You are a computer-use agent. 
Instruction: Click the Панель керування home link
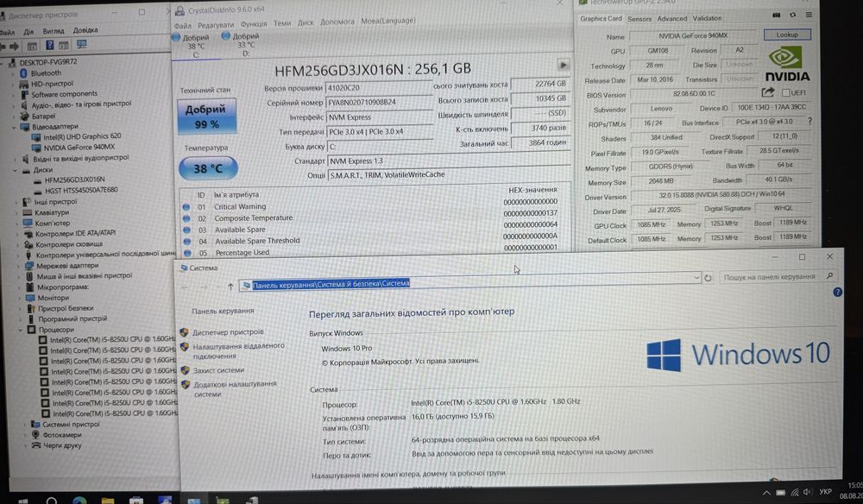223,311
